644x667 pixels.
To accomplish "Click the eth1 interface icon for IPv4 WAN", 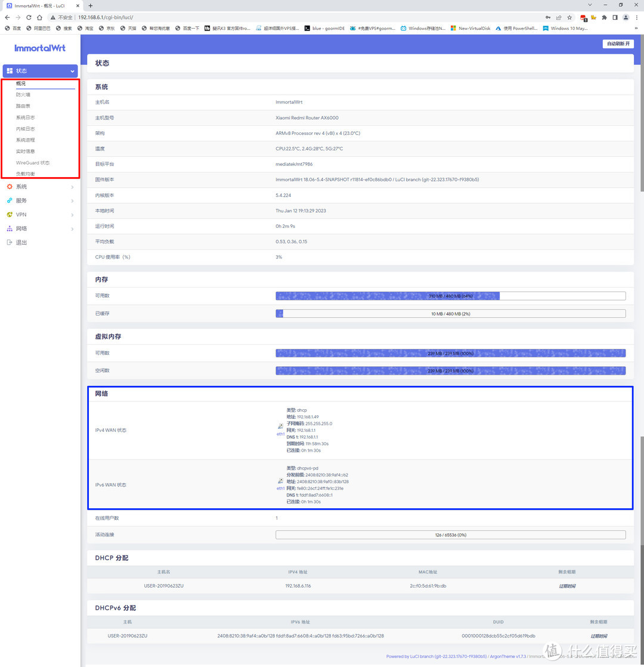I will (280, 426).
